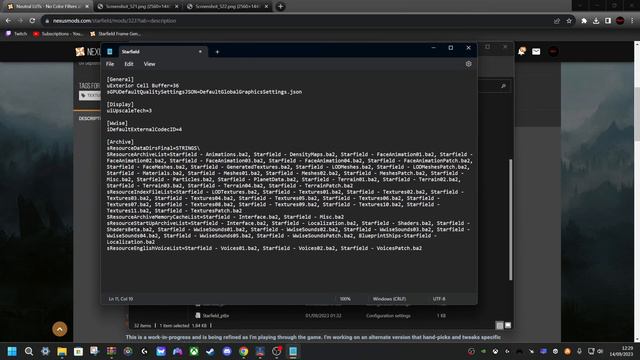Open Google Chrome from the taskbar
Image resolution: width=640 pixels, height=360 pixels.
click(x=244, y=351)
